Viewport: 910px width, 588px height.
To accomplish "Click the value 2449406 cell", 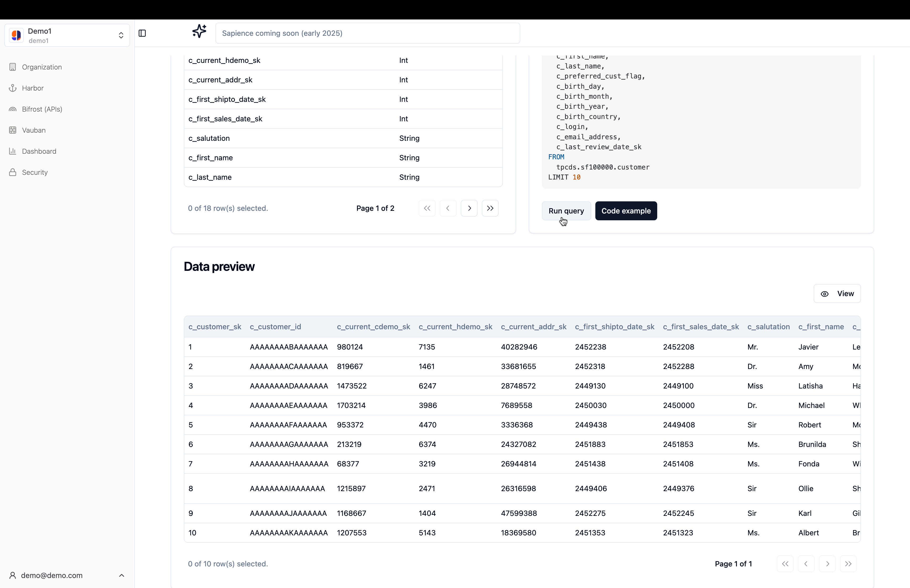I will coord(591,488).
